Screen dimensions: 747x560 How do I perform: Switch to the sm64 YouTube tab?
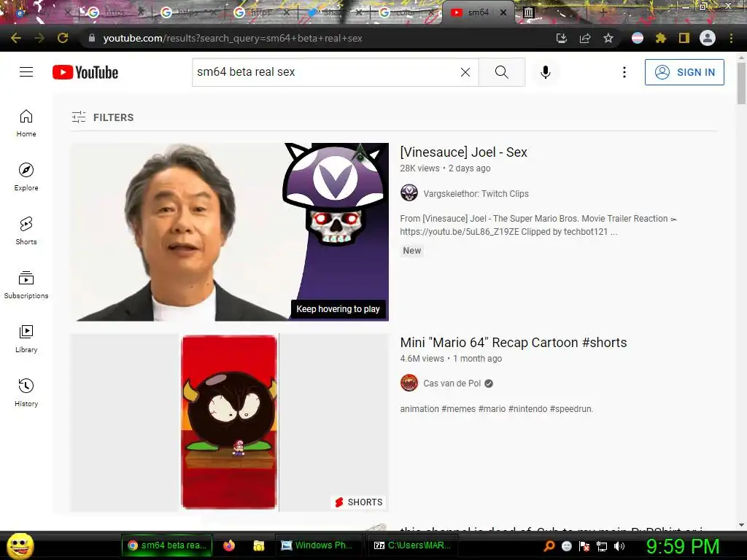(x=479, y=12)
